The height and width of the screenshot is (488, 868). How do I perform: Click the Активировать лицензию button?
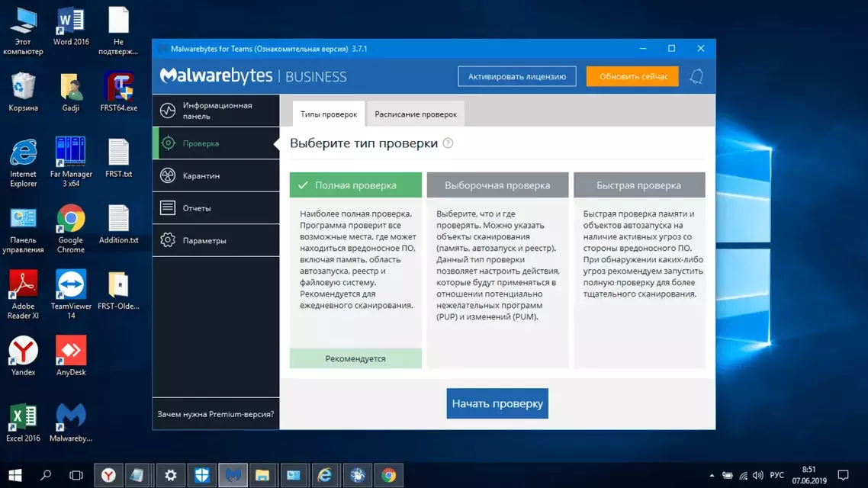click(x=517, y=76)
